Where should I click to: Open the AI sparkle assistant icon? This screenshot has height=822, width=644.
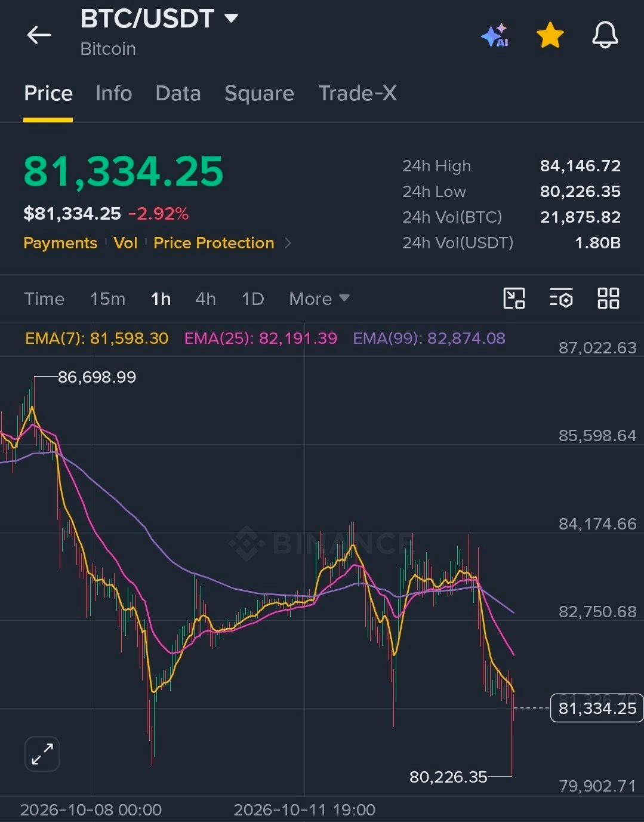[x=495, y=35]
